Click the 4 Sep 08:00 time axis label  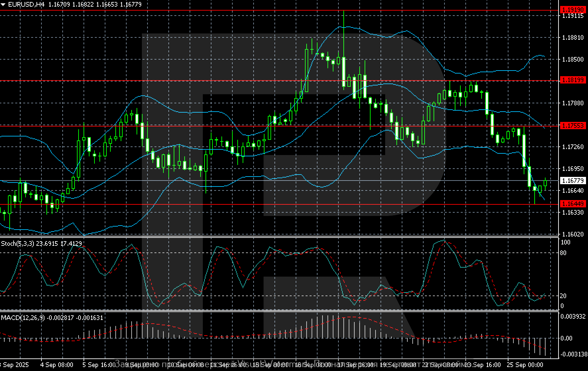point(57,365)
